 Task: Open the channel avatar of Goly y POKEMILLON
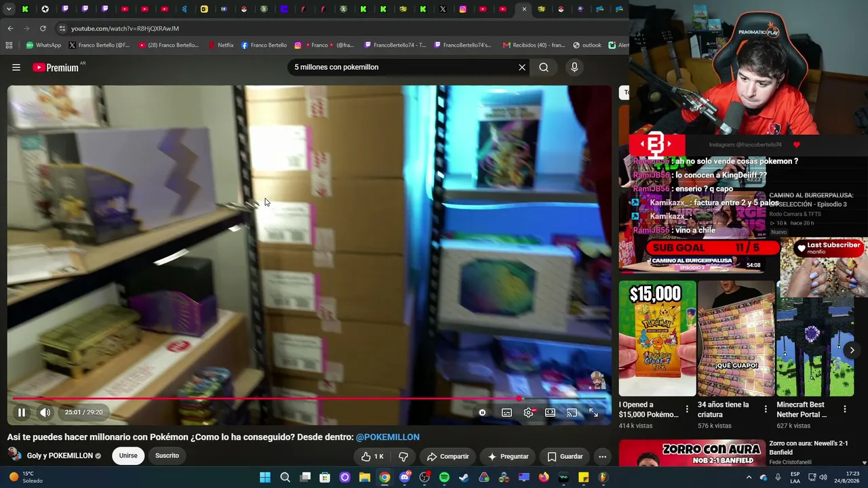tap(14, 455)
